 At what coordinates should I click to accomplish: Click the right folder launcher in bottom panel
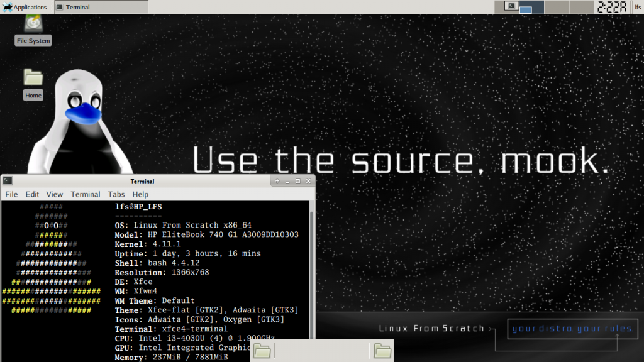(x=382, y=351)
